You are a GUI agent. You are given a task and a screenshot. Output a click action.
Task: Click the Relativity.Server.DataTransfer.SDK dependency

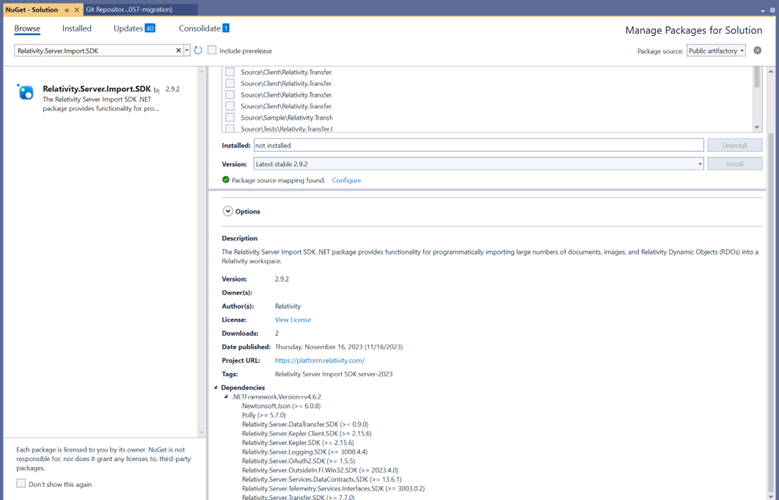305,424
